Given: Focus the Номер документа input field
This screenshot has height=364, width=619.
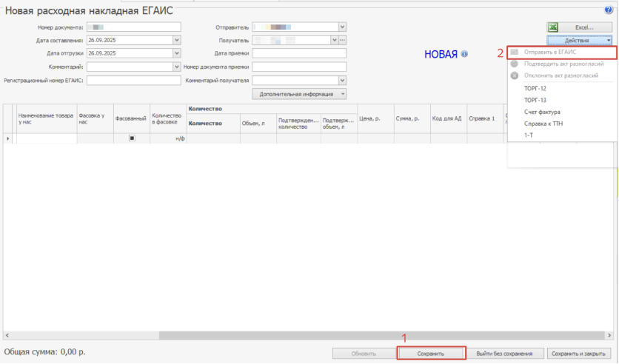Looking at the screenshot, I should click(x=134, y=27).
